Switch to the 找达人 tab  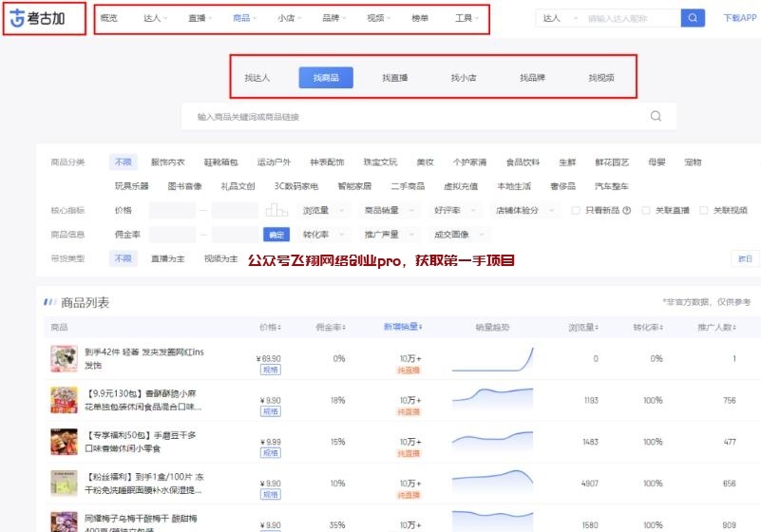pos(257,78)
